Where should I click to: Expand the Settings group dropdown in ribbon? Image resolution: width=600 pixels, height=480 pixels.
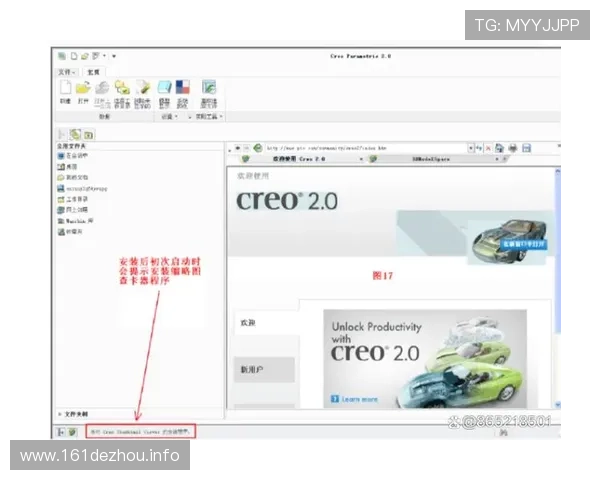[169, 116]
